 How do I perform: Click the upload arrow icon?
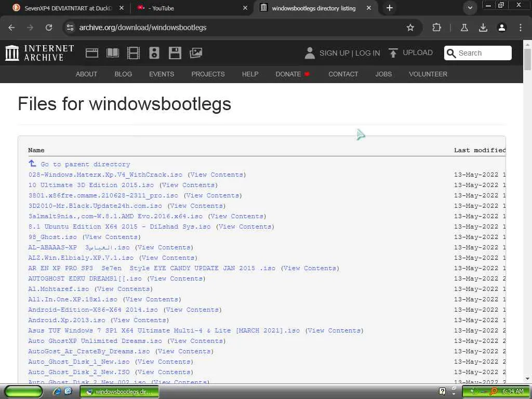coord(393,53)
